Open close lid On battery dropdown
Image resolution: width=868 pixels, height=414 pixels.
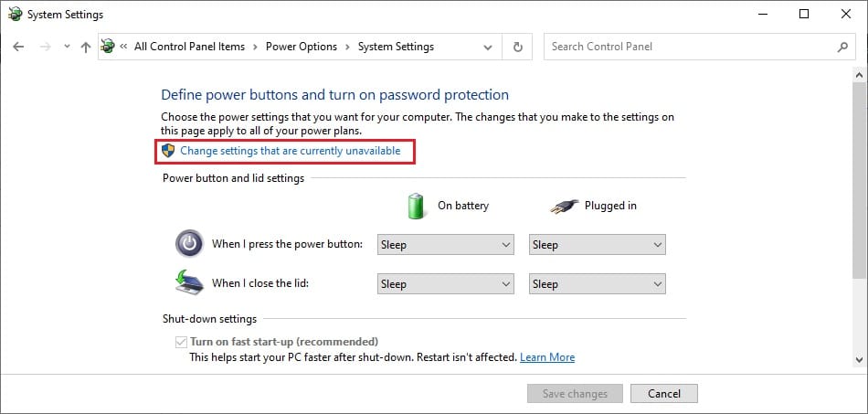pyautogui.click(x=446, y=284)
